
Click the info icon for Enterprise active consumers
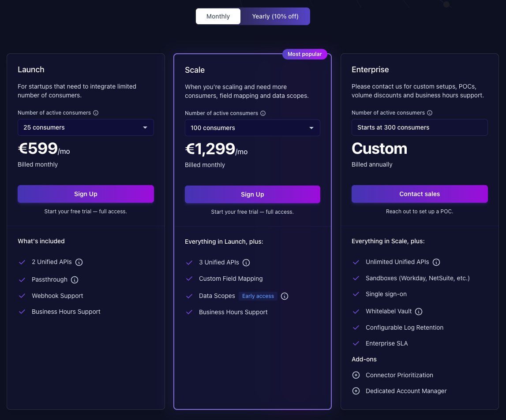430,112
